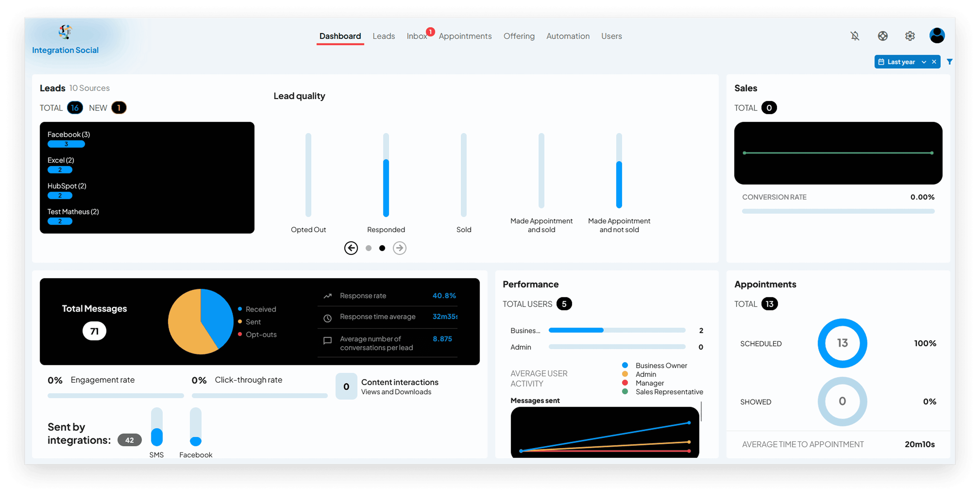Viewport: 980px width, 496px height.
Task: Select the second carousel page dot
Action: point(382,248)
